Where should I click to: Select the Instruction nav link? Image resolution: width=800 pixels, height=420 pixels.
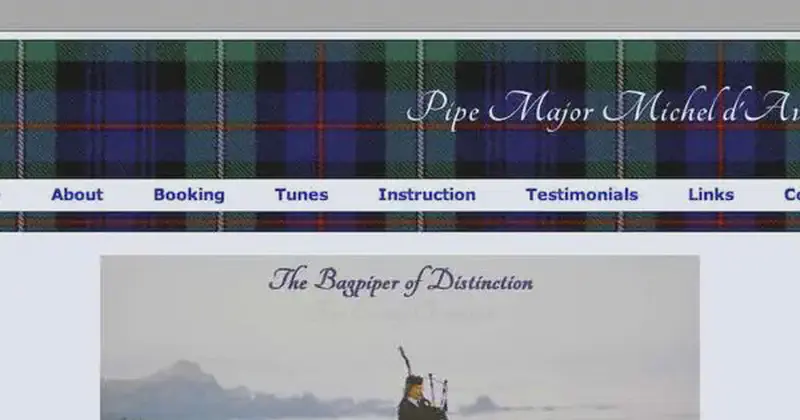point(427,194)
